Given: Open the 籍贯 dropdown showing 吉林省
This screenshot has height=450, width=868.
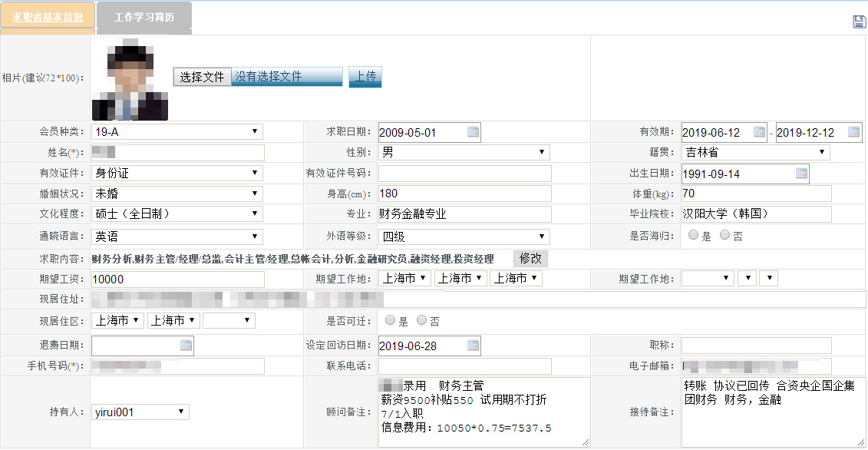Looking at the screenshot, I should click(756, 152).
